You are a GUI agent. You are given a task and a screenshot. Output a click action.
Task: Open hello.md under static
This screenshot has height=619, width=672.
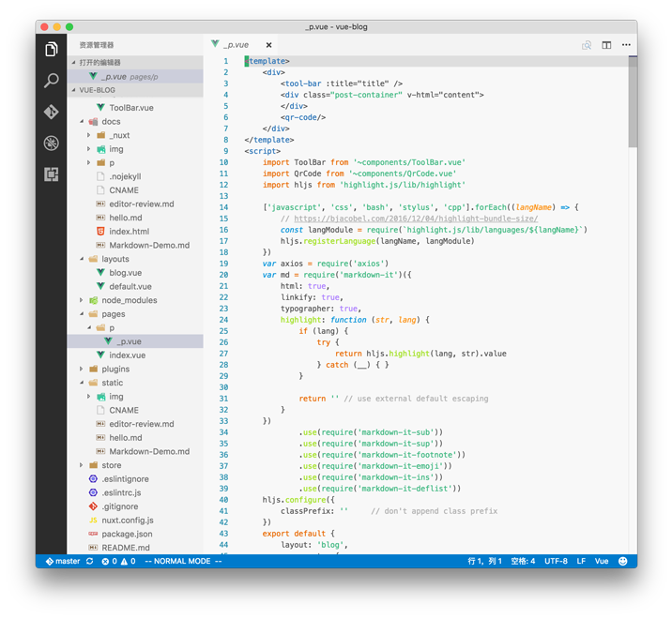click(x=125, y=438)
